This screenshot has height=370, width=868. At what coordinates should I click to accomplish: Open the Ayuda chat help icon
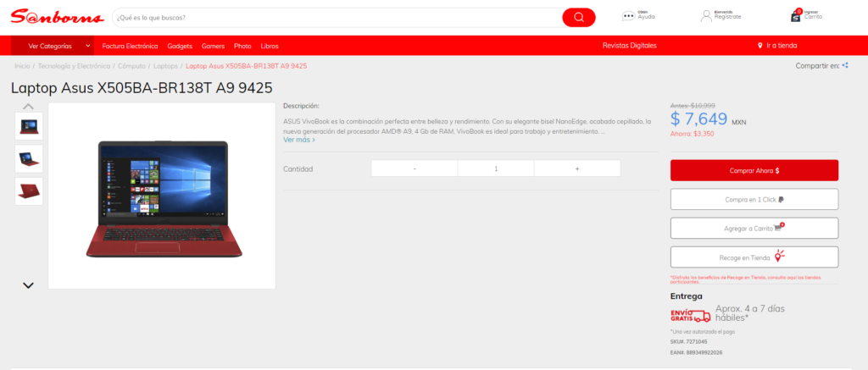coord(628,15)
